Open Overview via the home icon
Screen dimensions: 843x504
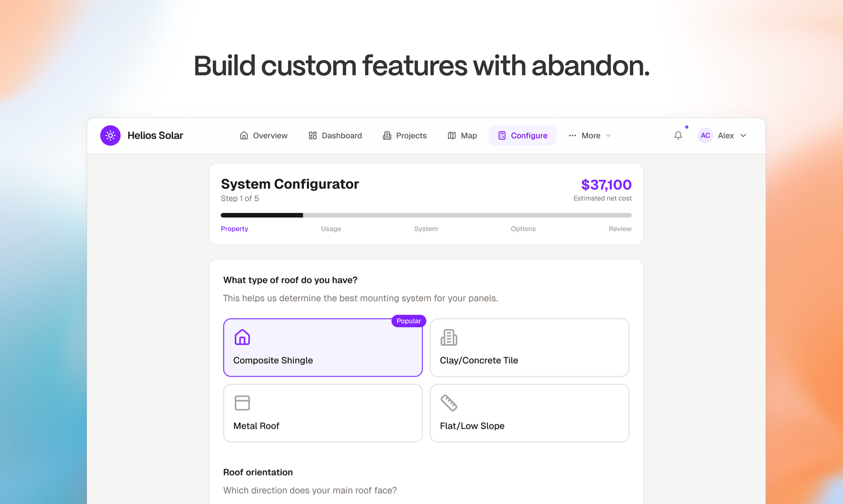244,135
